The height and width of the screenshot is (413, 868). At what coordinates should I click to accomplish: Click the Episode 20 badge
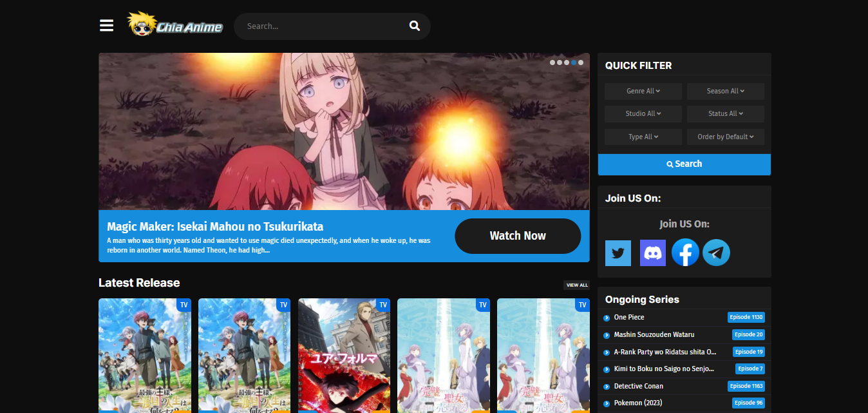(x=748, y=335)
